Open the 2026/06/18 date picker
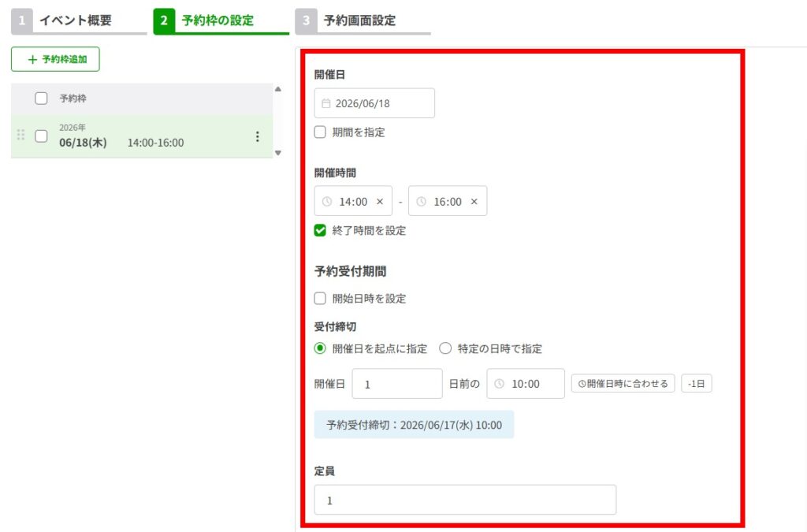The height and width of the screenshot is (532, 807). click(x=375, y=103)
